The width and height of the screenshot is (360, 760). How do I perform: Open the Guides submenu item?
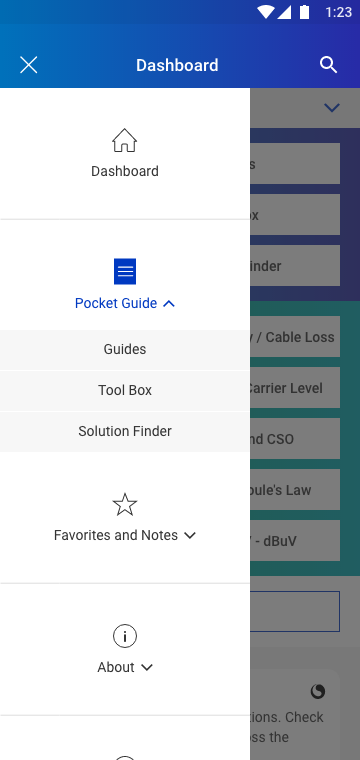pyautogui.click(x=125, y=349)
